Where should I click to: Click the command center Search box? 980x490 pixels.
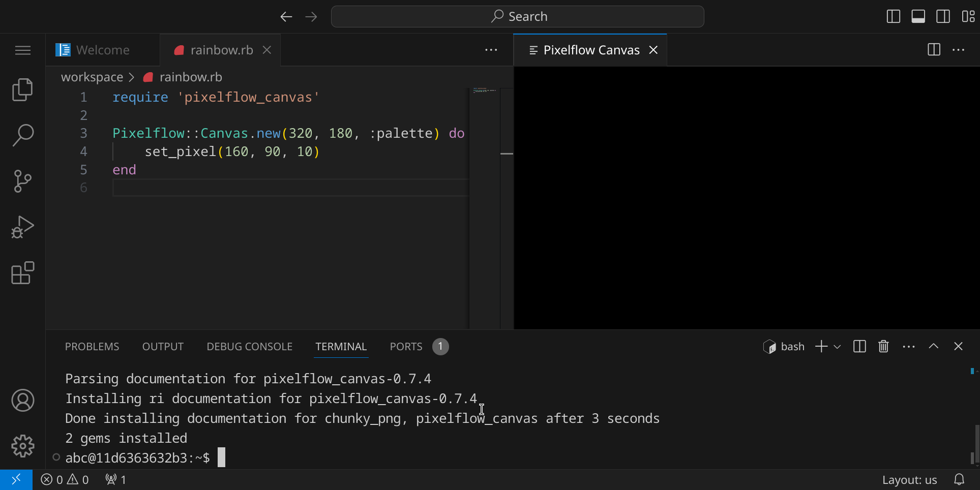pos(517,16)
